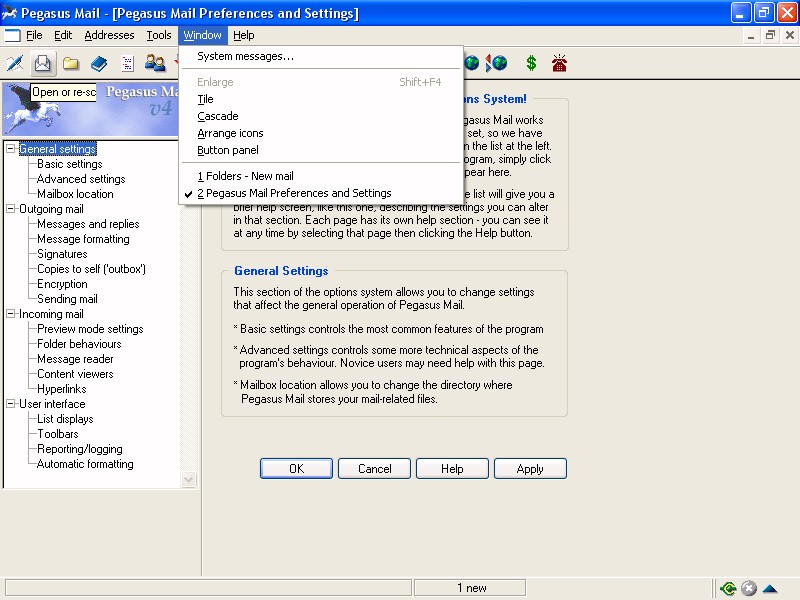Open the File menu
This screenshot has width=800, height=600.
tap(34, 35)
